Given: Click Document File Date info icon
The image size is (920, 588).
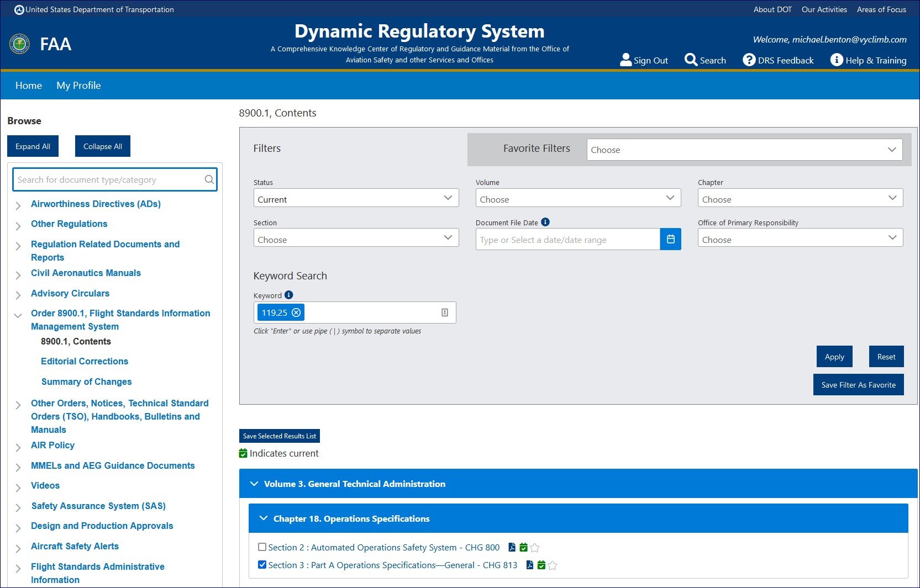Looking at the screenshot, I should coord(545,222).
